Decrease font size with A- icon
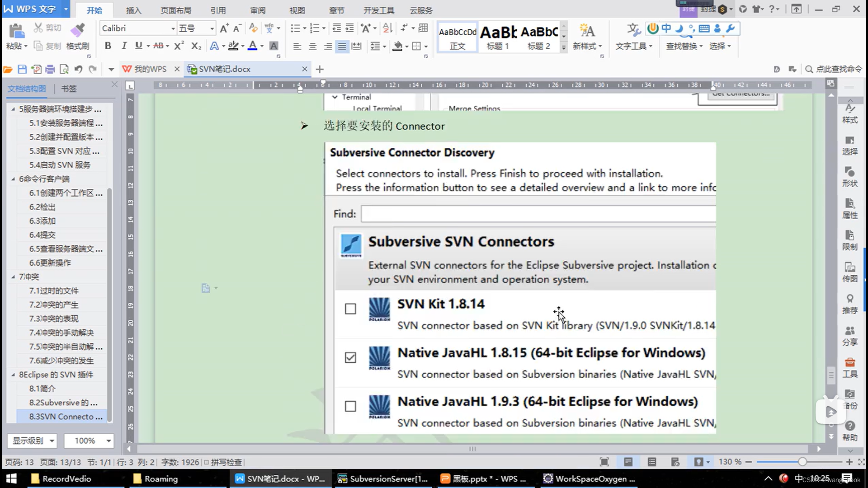This screenshot has width=868, height=488. [x=237, y=28]
